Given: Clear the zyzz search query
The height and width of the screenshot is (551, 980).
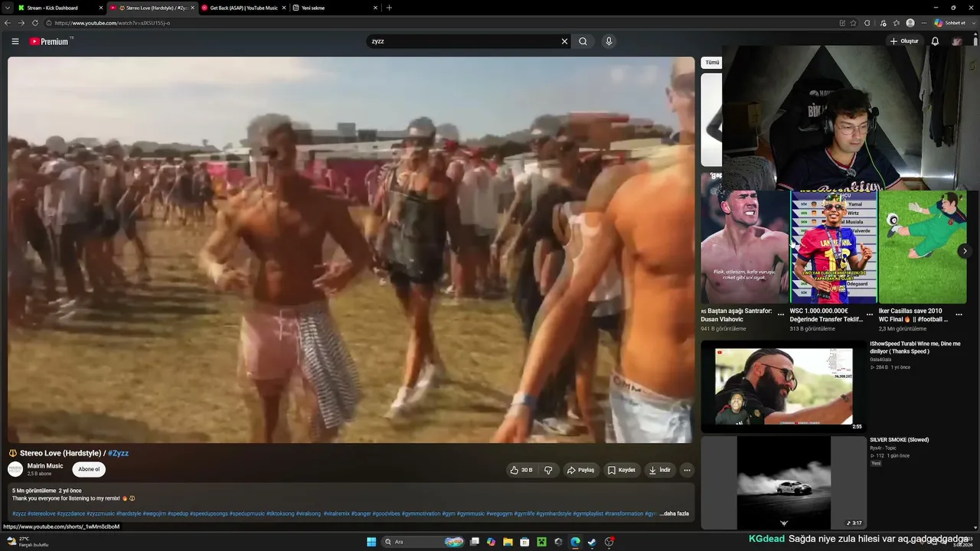Looking at the screenshot, I should click(565, 41).
